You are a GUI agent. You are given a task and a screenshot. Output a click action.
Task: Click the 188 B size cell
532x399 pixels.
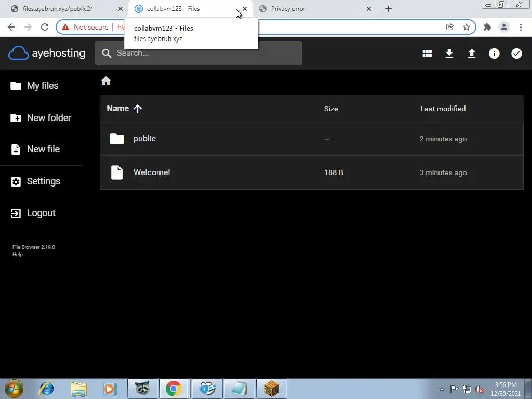coord(334,172)
